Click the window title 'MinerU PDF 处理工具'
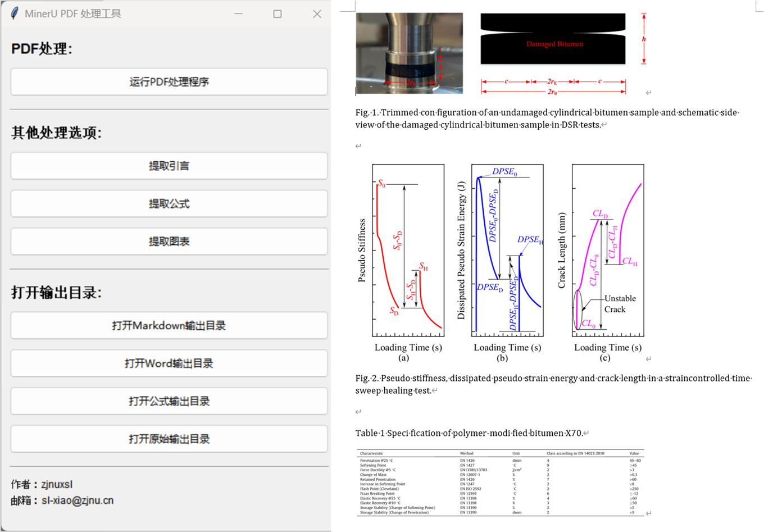The image size is (764, 532). [x=73, y=13]
